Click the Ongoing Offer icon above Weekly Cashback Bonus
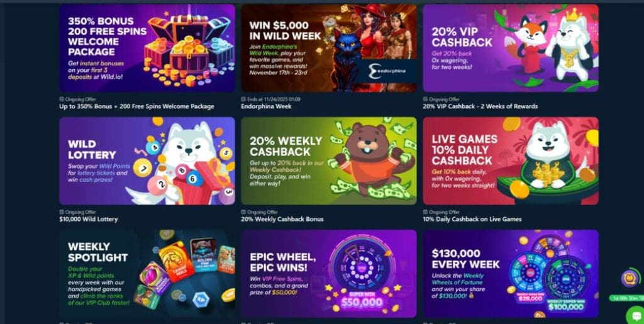Image resolution: width=644 pixels, height=324 pixels. [243, 212]
